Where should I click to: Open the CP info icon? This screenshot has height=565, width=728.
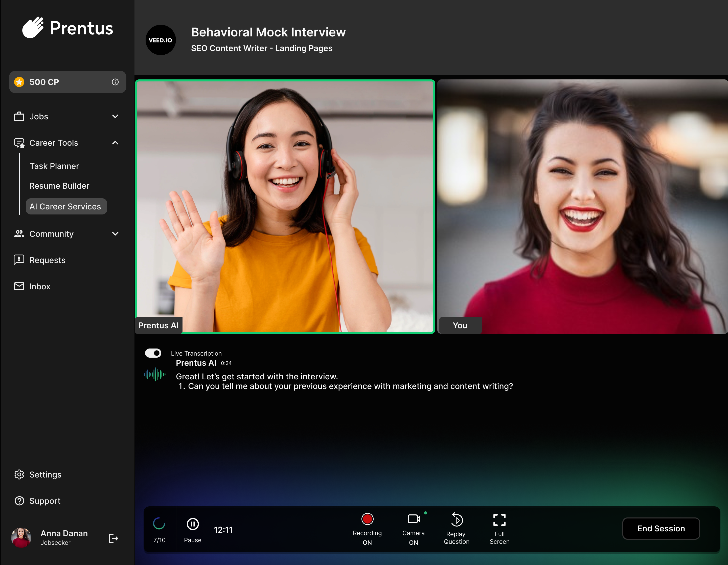tap(115, 82)
